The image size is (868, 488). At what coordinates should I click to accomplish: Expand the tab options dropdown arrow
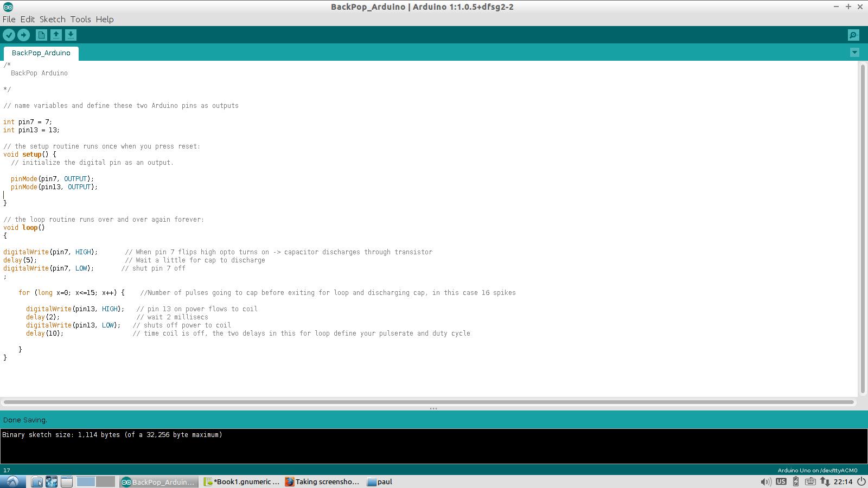854,53
